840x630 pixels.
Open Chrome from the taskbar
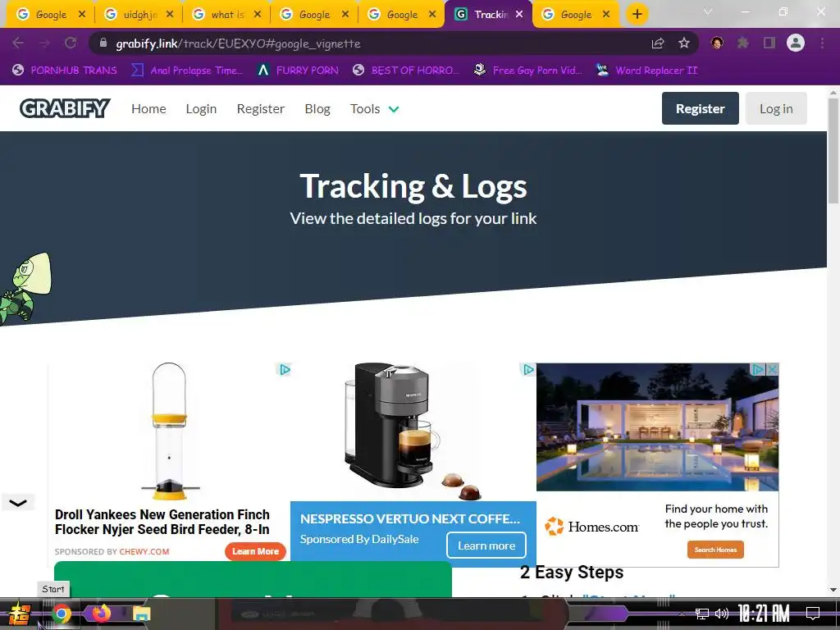click(61, 614)
